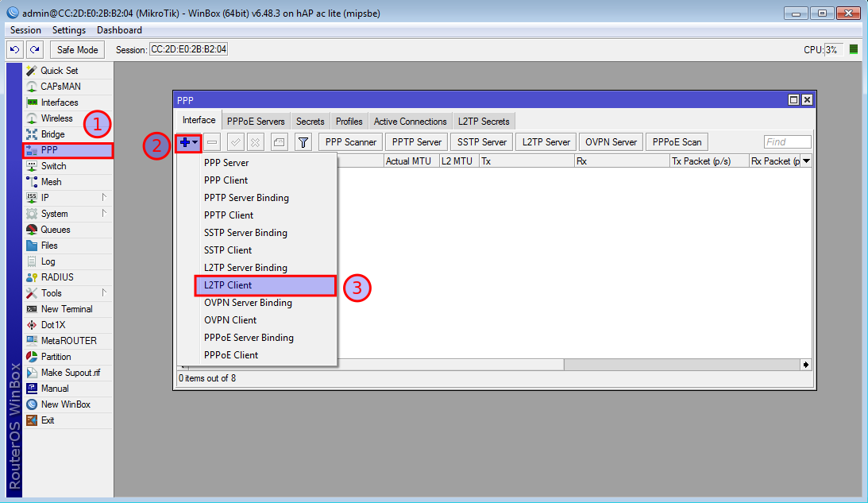Expand the System submenu in sidebar
The width and height of the screenshot is (868, 503).
pos(104,213)
